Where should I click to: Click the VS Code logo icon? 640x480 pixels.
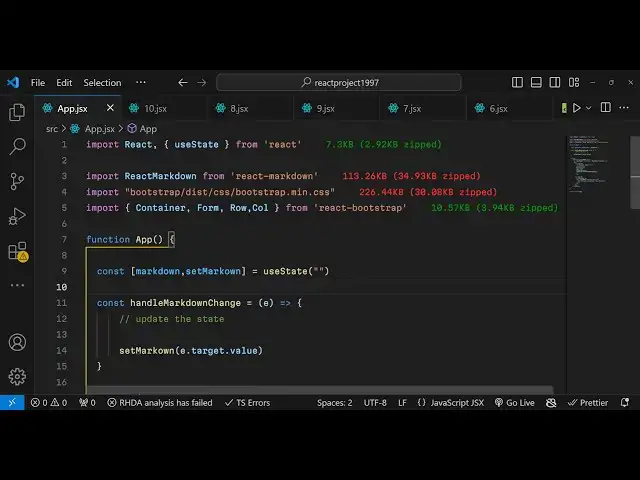coord(13,82)
